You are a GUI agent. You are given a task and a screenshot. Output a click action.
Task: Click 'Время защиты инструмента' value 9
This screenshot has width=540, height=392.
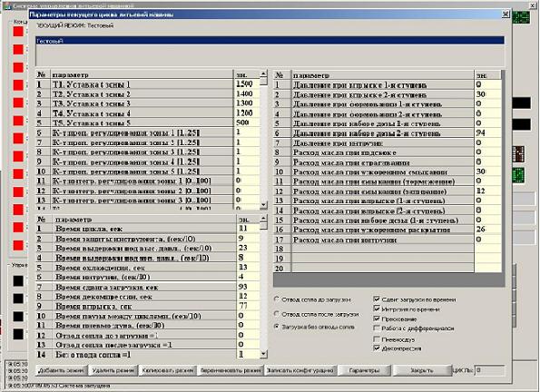click(249, 239)
